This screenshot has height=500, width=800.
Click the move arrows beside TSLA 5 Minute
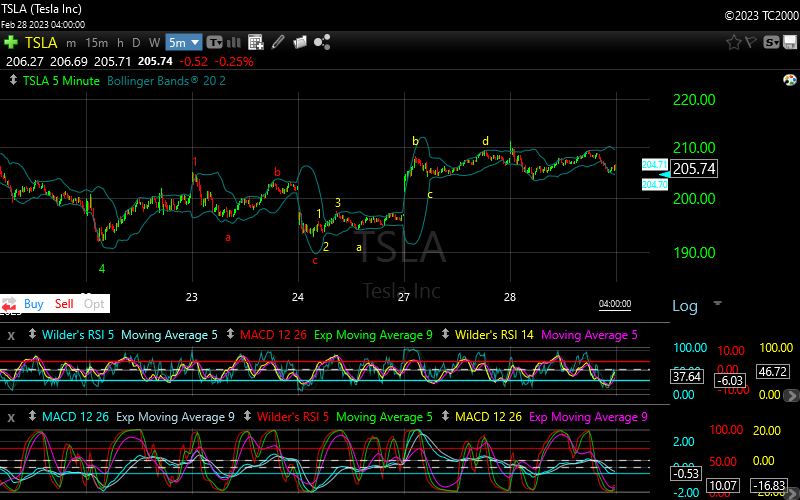(x=13, y=81)
